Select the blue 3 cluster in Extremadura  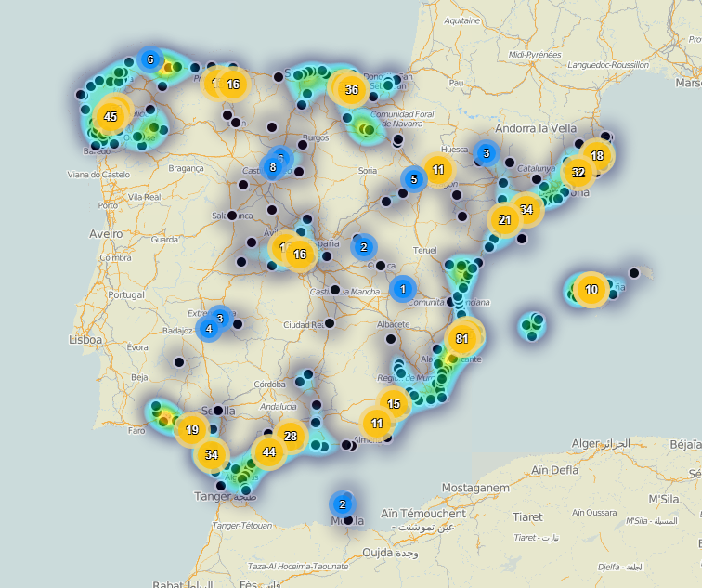point(220,319)
